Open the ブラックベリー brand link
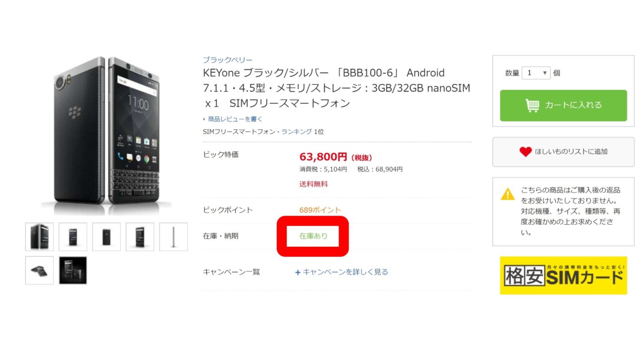Viewport: 644px width, 362px height. pos(227,60)
